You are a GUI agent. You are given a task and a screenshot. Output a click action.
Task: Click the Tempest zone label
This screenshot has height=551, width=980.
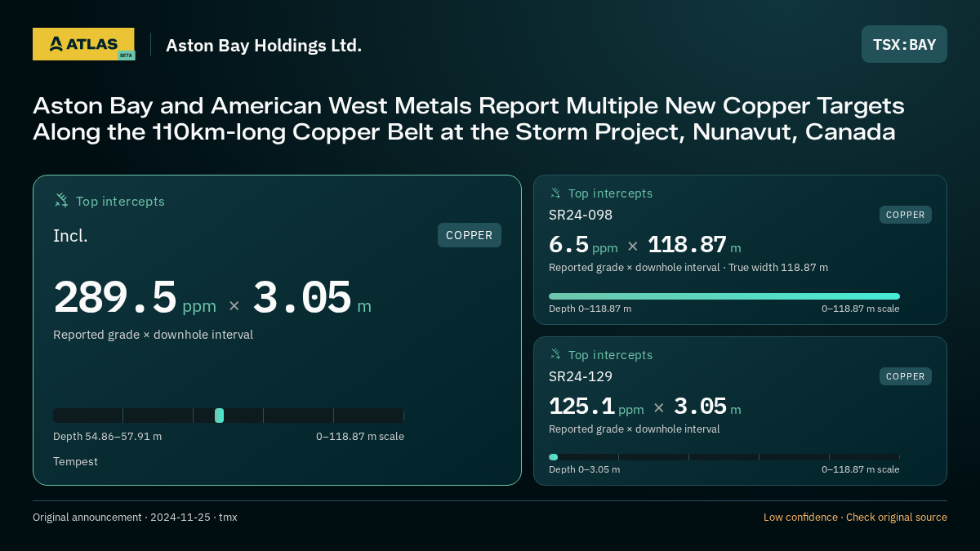coord(75,461)
